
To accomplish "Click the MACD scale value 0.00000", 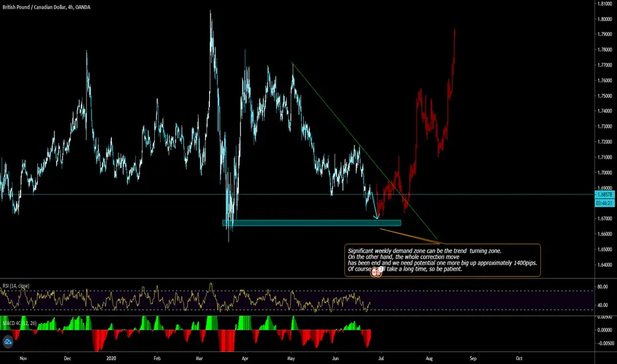I will pyautogui.click(x=604, y=330).
